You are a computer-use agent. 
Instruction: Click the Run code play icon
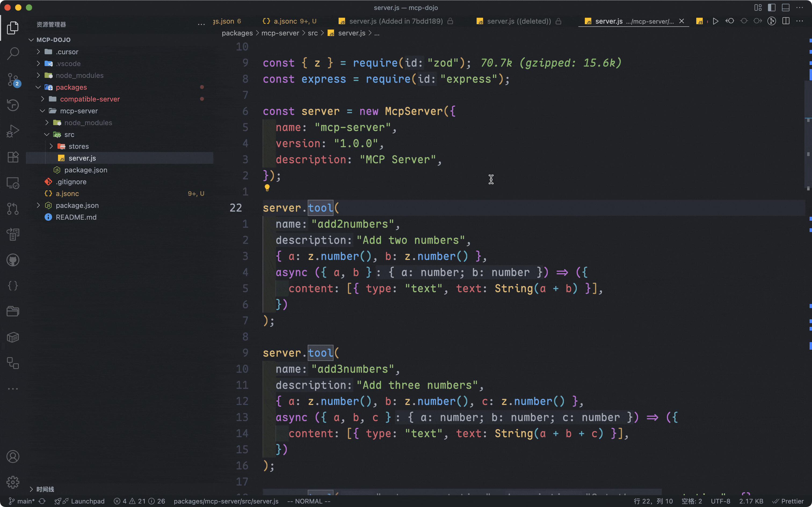coord(715,21)
